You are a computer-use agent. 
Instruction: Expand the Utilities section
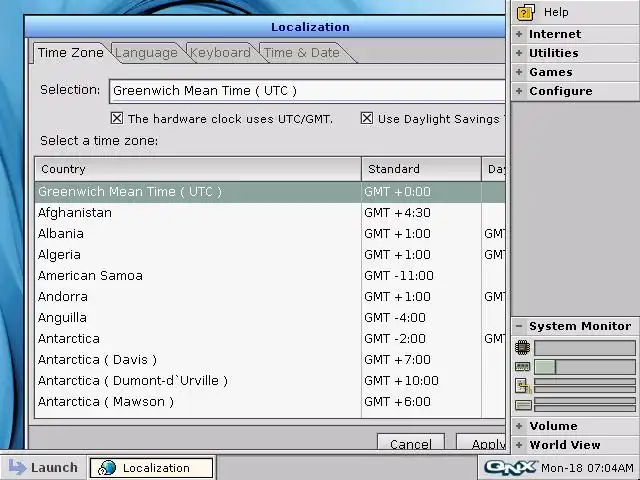tap(575, 53)
